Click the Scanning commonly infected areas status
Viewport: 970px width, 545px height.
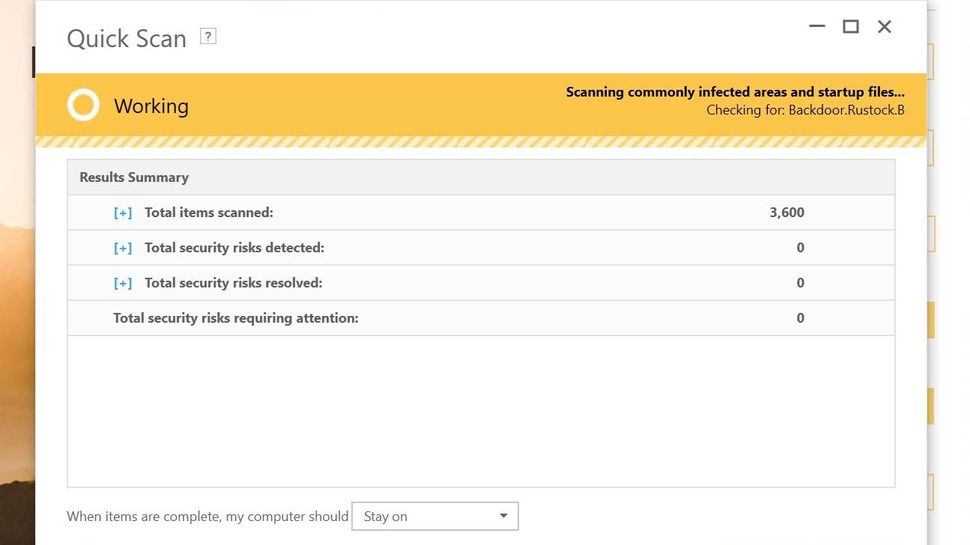735,92
